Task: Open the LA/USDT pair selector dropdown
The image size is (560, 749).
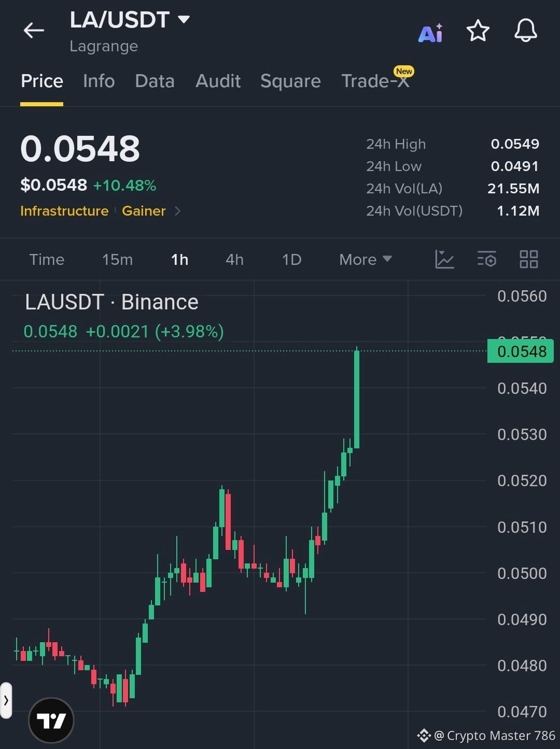Action: [130, 20]
